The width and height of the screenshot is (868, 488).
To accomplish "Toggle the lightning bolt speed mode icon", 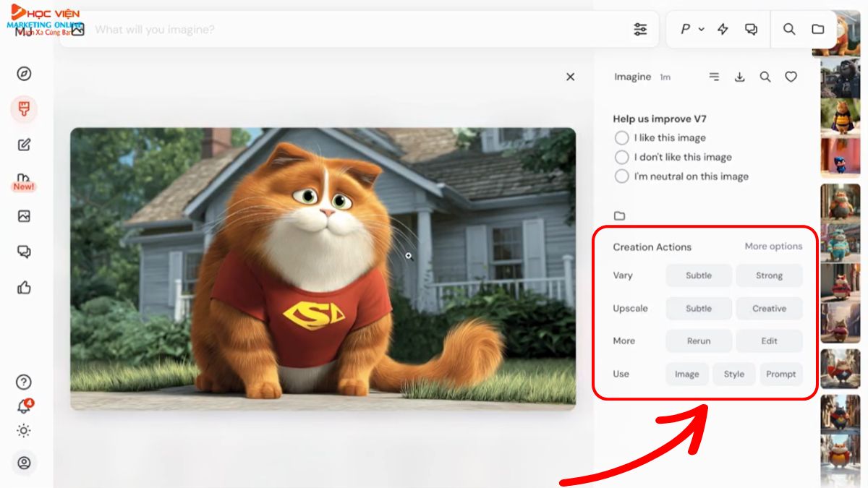I will [x=723, y=29].
